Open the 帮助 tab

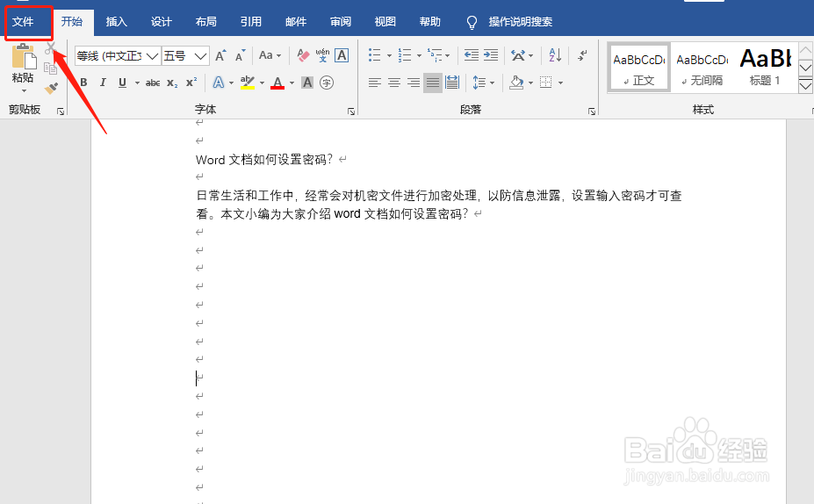point(430,22)
